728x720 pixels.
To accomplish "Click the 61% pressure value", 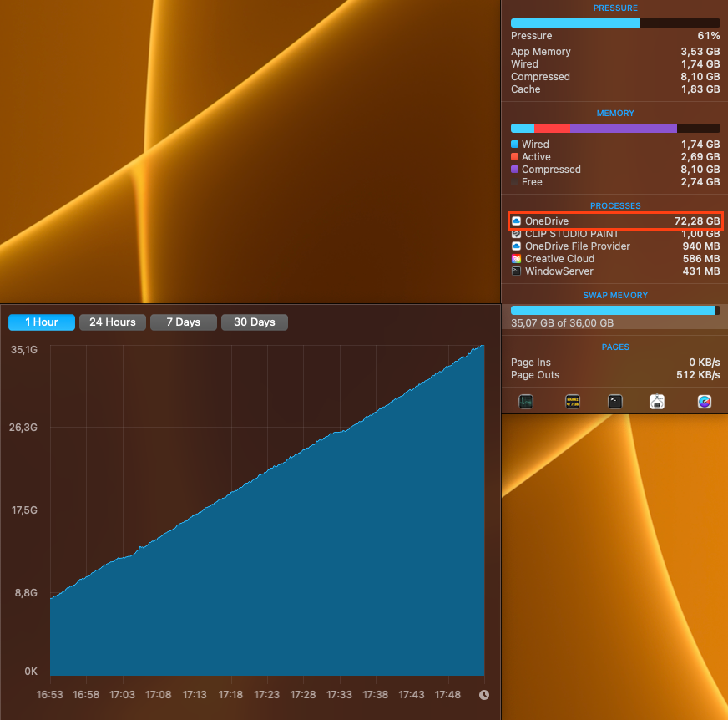I will 709,36.
